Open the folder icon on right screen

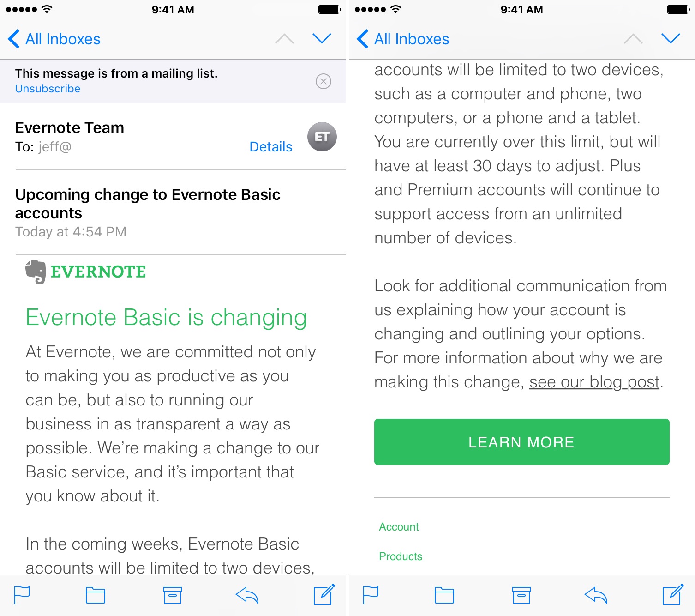(444, 595)
